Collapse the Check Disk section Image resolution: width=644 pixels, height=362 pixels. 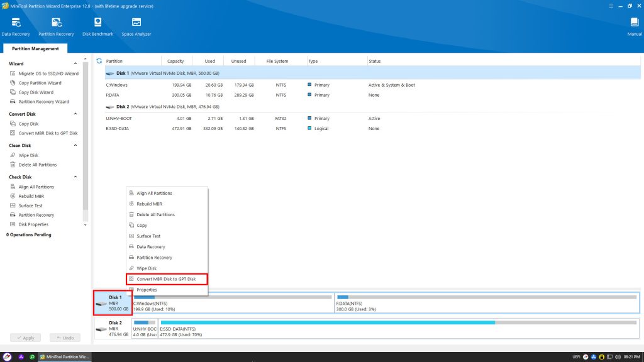[75, 177]
